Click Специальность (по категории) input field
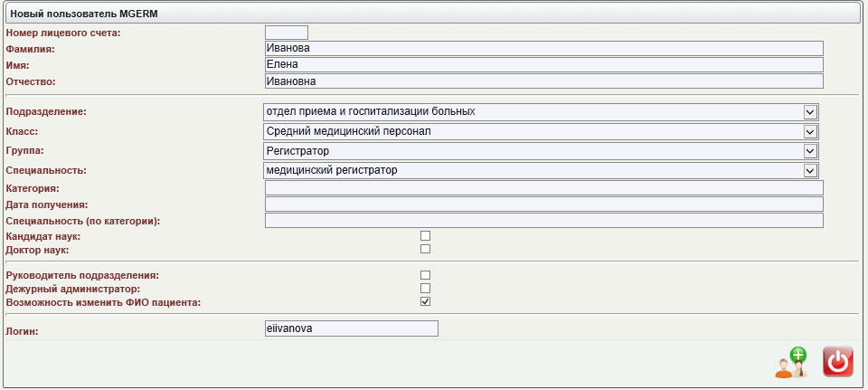Viewport: 868px width, 390px height. point(543,221)
